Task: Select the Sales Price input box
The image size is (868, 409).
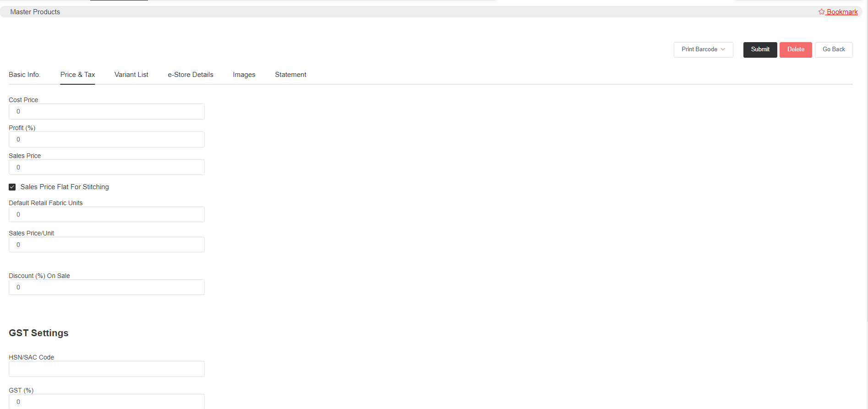Action: point(106,168)
